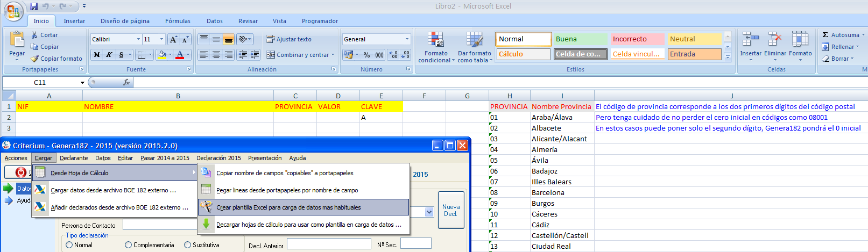Toggle Cursiva italic (K) formatting

point(109,55)
